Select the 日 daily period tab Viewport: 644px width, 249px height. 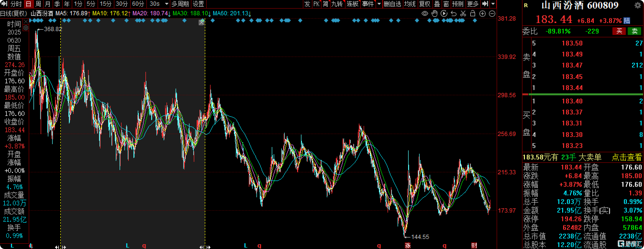28,4
